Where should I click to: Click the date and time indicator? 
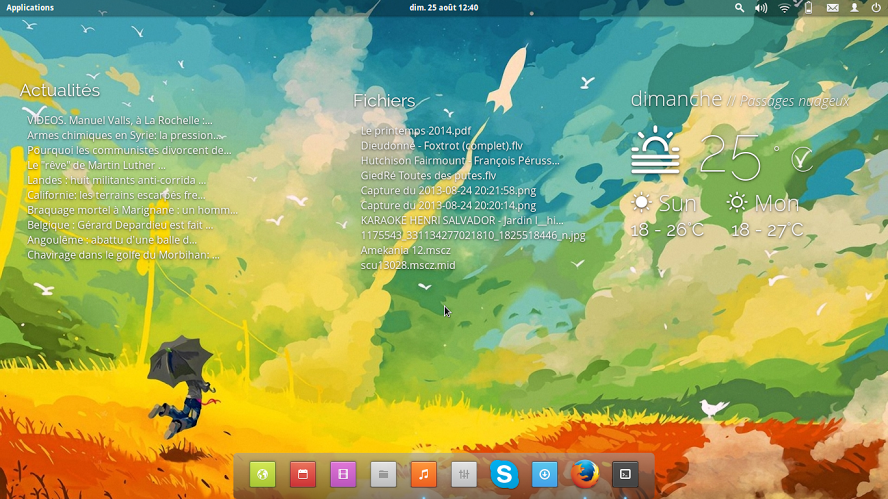coord(443,7)
